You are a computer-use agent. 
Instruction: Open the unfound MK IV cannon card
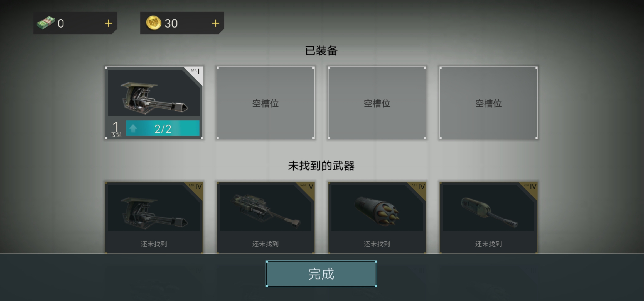(488, 218)
